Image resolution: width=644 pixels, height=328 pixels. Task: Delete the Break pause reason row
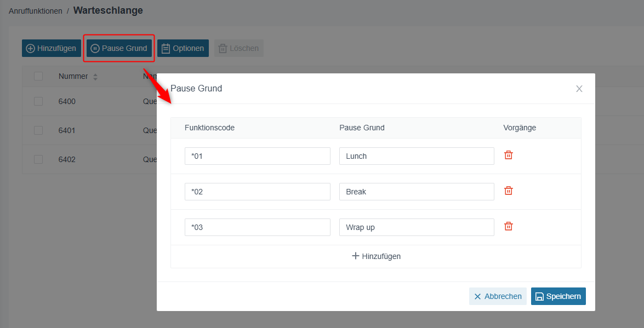pyautogui.click(x=509, y=191)
